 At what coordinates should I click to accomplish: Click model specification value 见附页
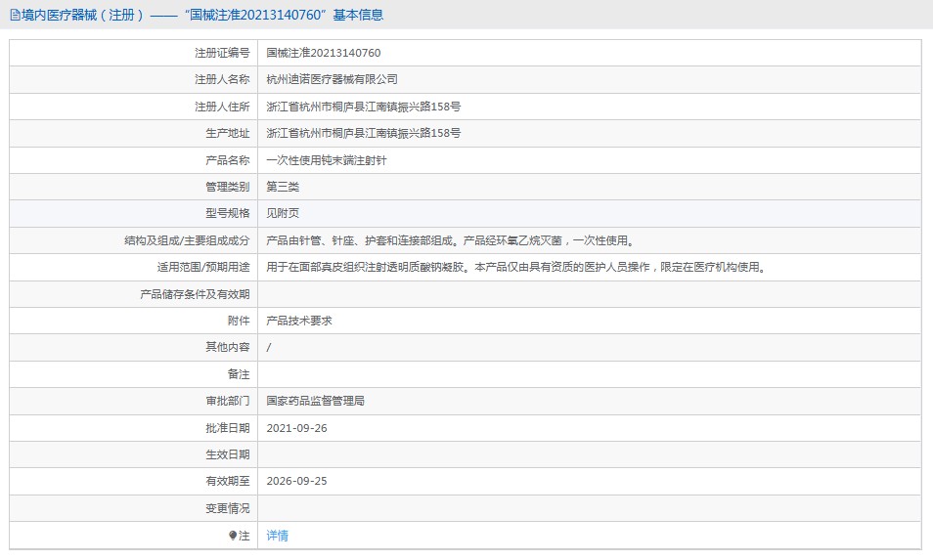283,213
